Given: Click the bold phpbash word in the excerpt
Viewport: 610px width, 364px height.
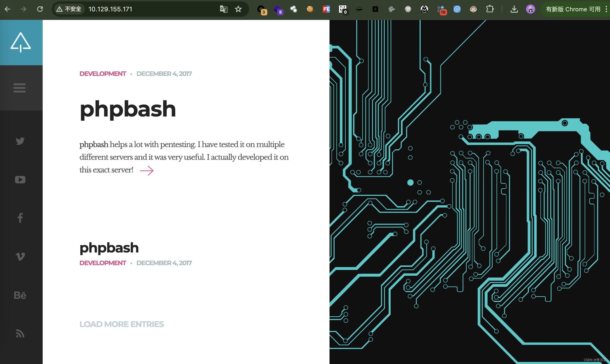Looking at the screenshot, I should point(94,144).
